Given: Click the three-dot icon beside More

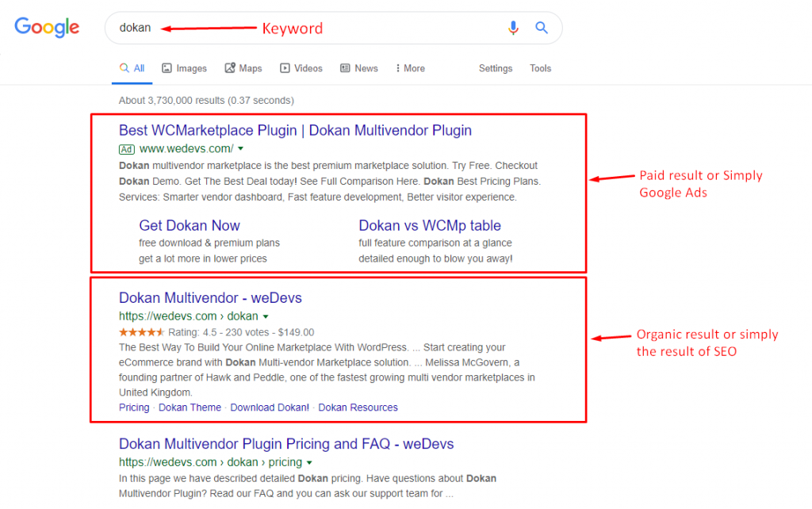Looking at the screenshot, I should (398, 68).
